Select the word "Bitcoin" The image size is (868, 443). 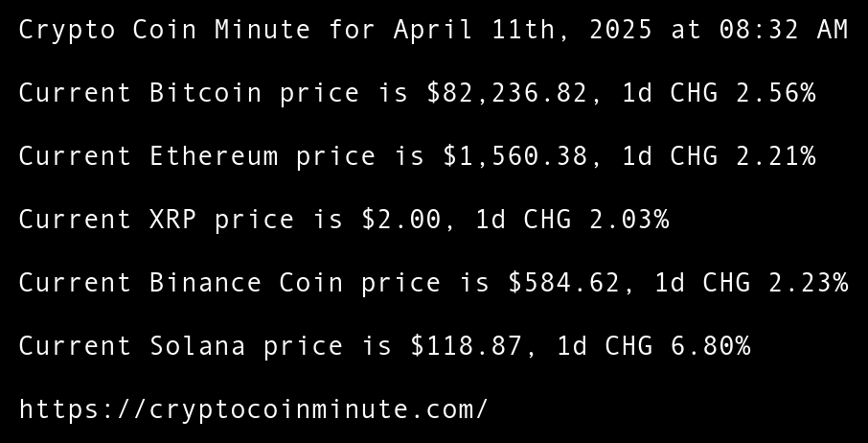point(205,93)
